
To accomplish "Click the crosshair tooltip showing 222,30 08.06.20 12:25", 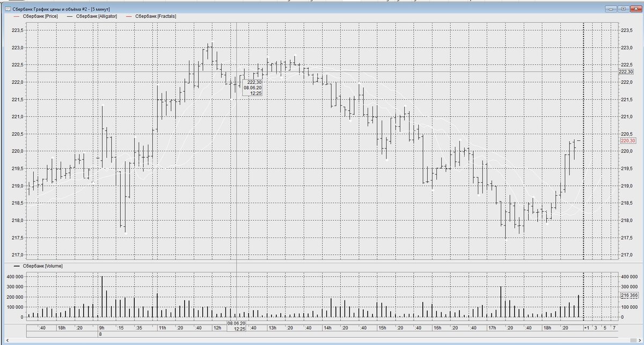I will click(252, 88).
